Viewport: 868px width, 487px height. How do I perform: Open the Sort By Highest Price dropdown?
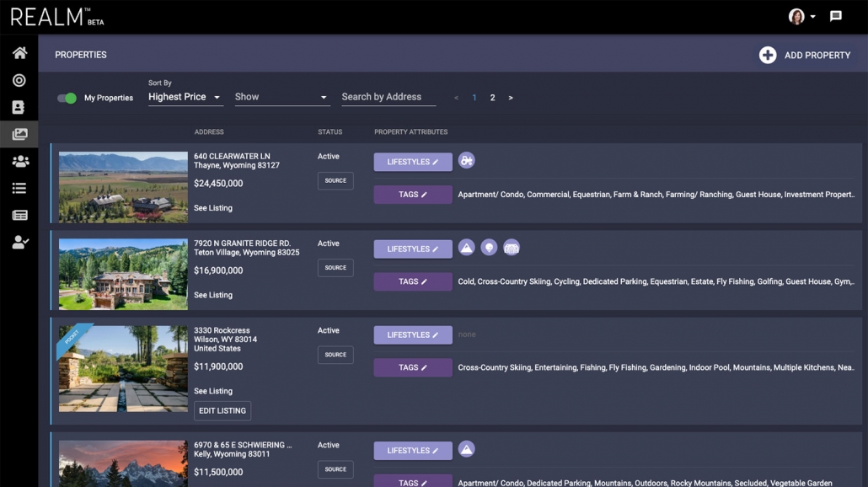pos(185,98)
